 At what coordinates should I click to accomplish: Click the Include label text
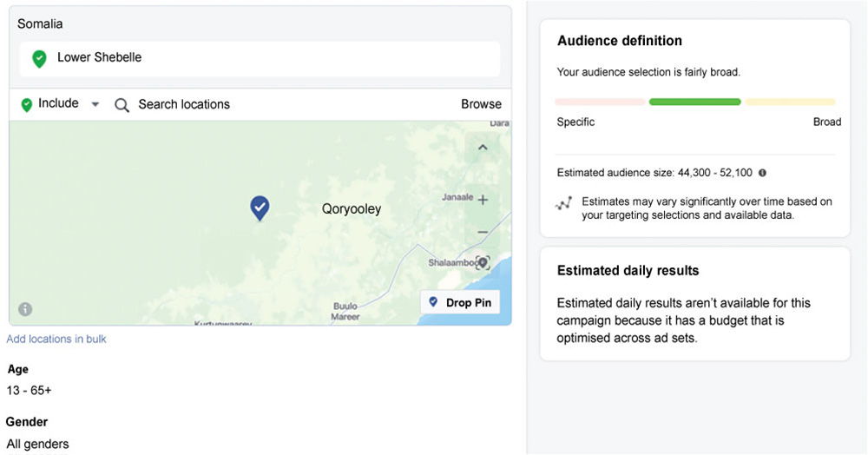[x=58, y=103]
